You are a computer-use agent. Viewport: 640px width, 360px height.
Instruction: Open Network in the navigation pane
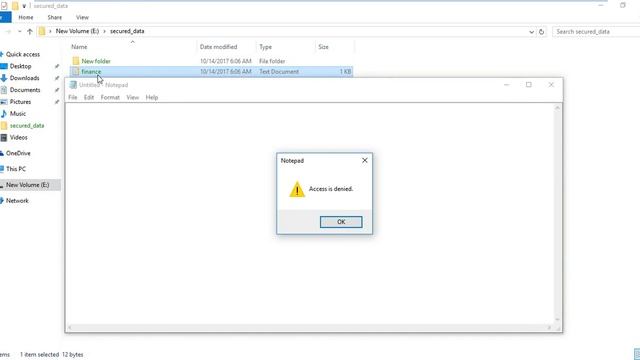pyautogui.click(x=17, y=201)
